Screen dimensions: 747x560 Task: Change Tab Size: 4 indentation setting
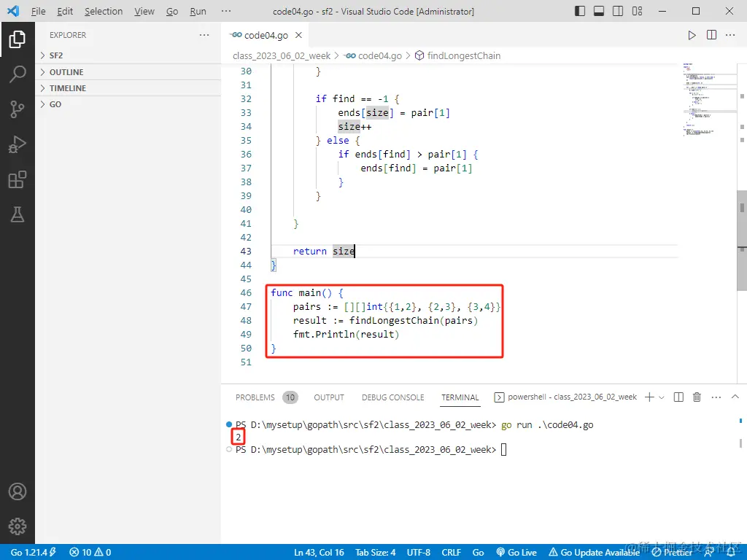[x=376, y=553]
